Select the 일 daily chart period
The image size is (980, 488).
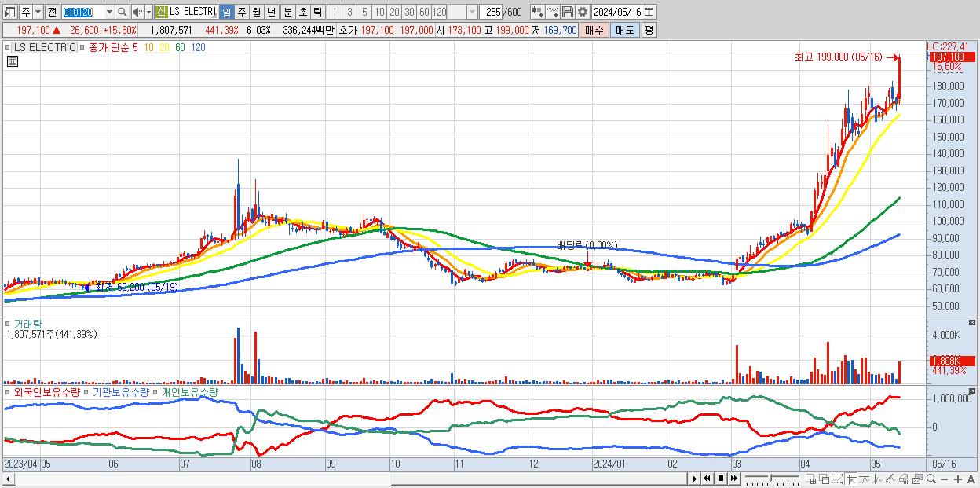226,12
